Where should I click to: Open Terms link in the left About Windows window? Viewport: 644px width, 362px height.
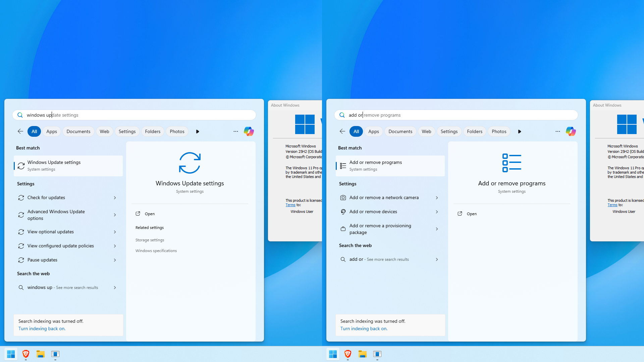(x=290, y=205)
